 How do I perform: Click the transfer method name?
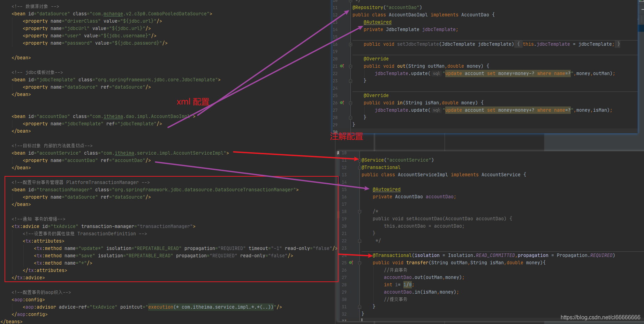[417, 263]
